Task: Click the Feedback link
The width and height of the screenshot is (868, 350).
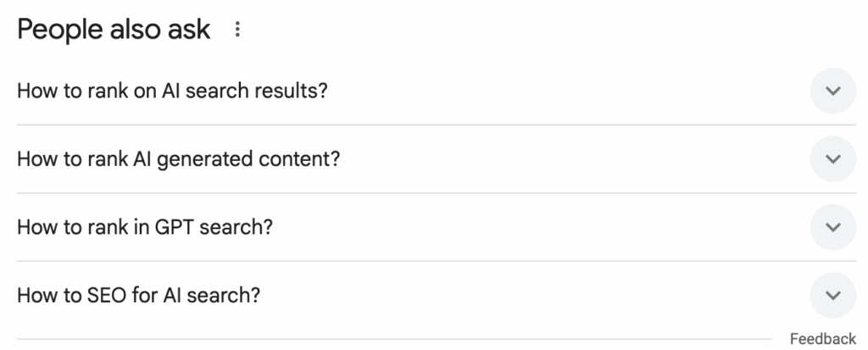Action: click(822, 339)
